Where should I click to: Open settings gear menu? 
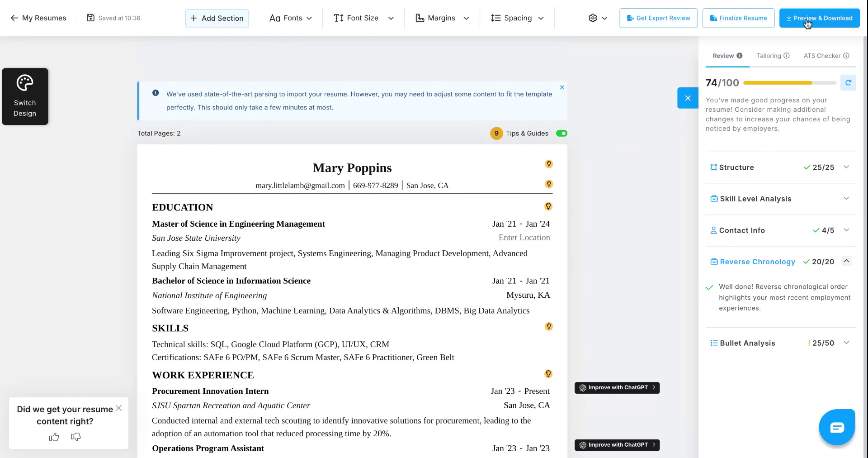point(597,18)
